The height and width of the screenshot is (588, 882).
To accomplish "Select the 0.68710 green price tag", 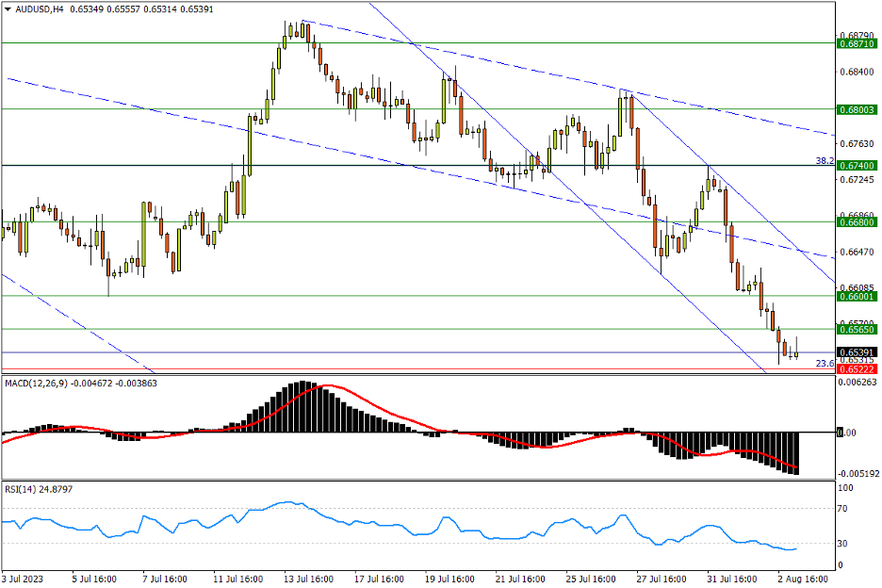I will click(857, 43).
